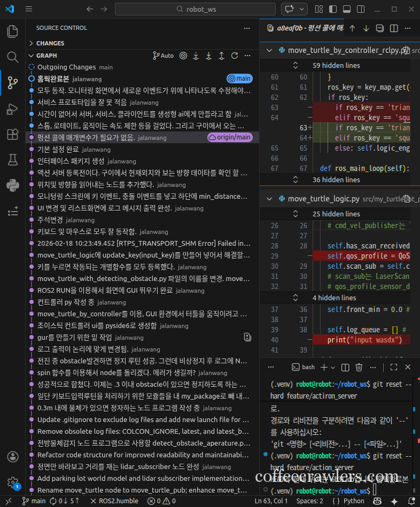
Task: Collapse the GRAPH section
Action: 32,56
